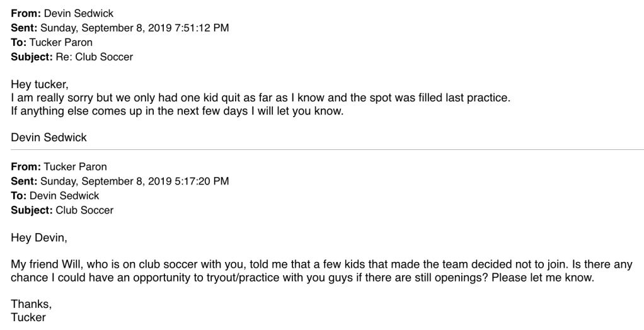Click the "Hey tucker," greeting line
This screenshot has width=644, height=330.
[40, 86]
